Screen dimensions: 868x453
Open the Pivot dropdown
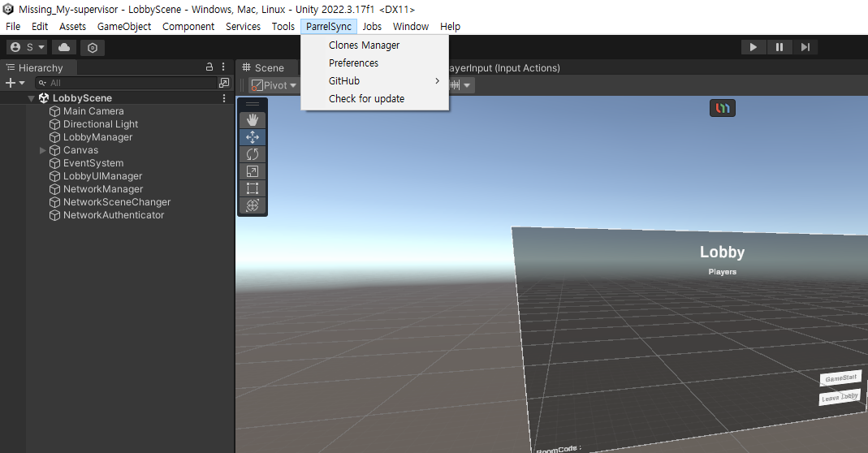pos(274,85)
